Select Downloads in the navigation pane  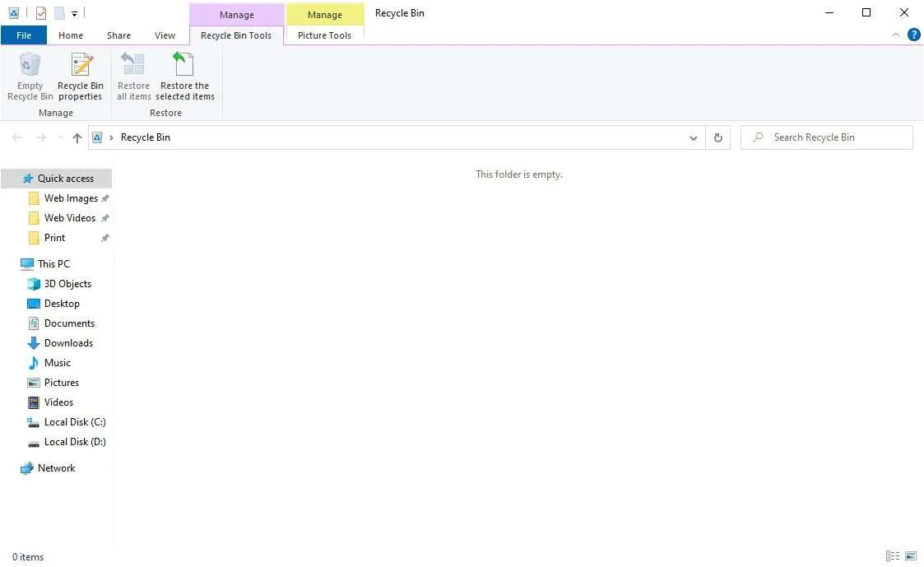(68, 343)
